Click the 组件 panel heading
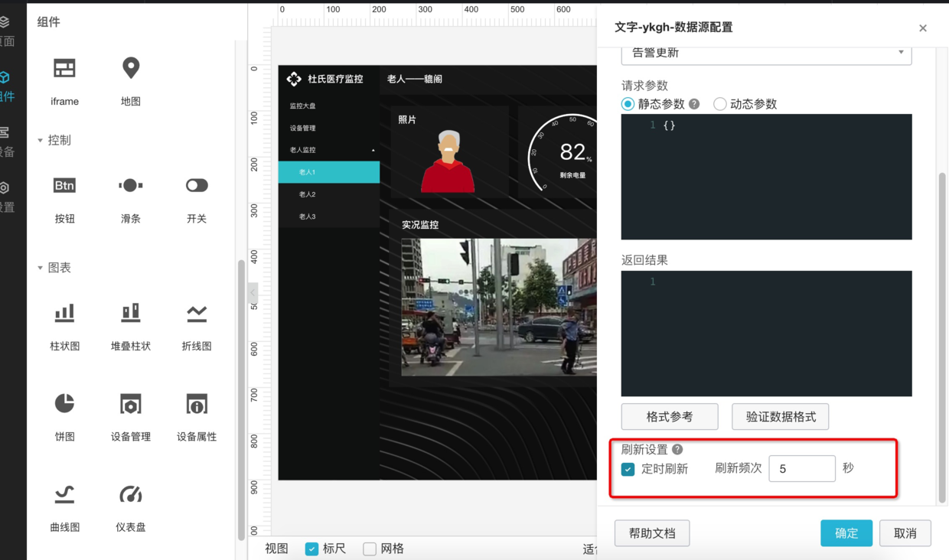The width and height of the screenshot is (949, 560). click(48, 22)
